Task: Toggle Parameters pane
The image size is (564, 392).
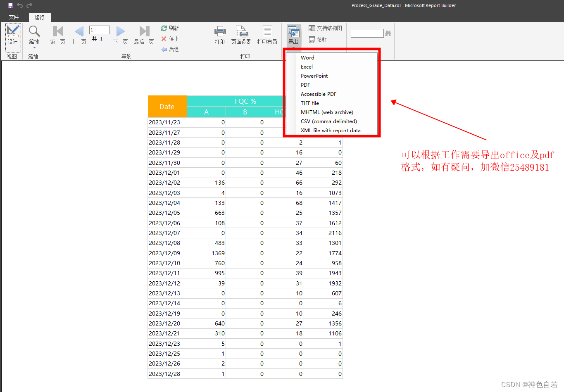Action: 318,40
